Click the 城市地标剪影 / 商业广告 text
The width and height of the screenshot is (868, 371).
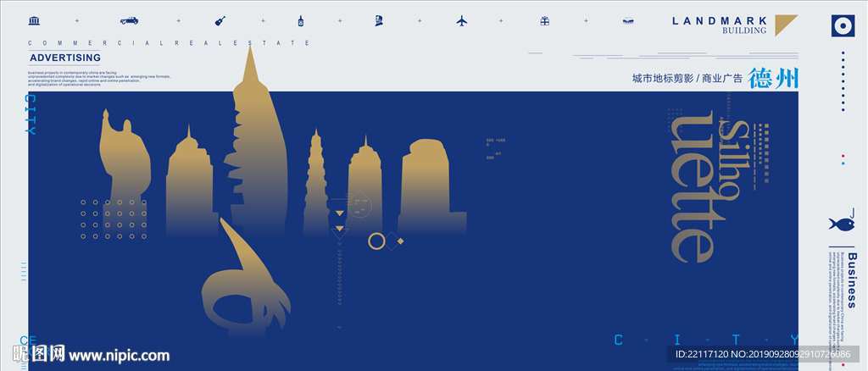click(x=687, y=79)
